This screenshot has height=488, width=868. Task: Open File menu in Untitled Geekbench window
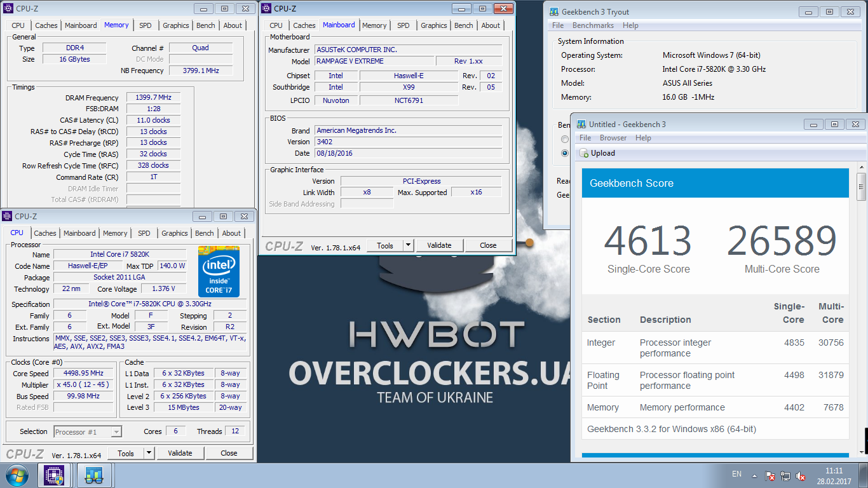585,138
